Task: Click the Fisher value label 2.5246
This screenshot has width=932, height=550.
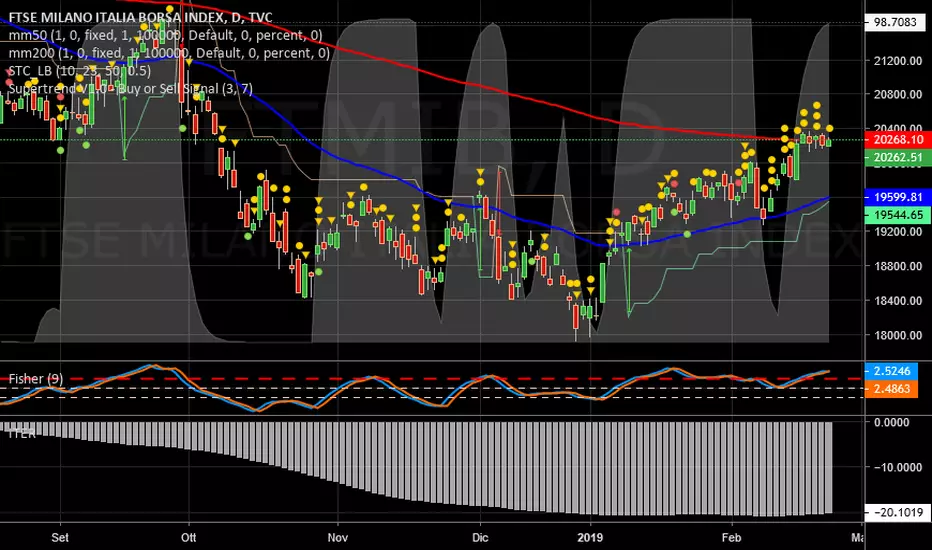Action: click(892, 371)
